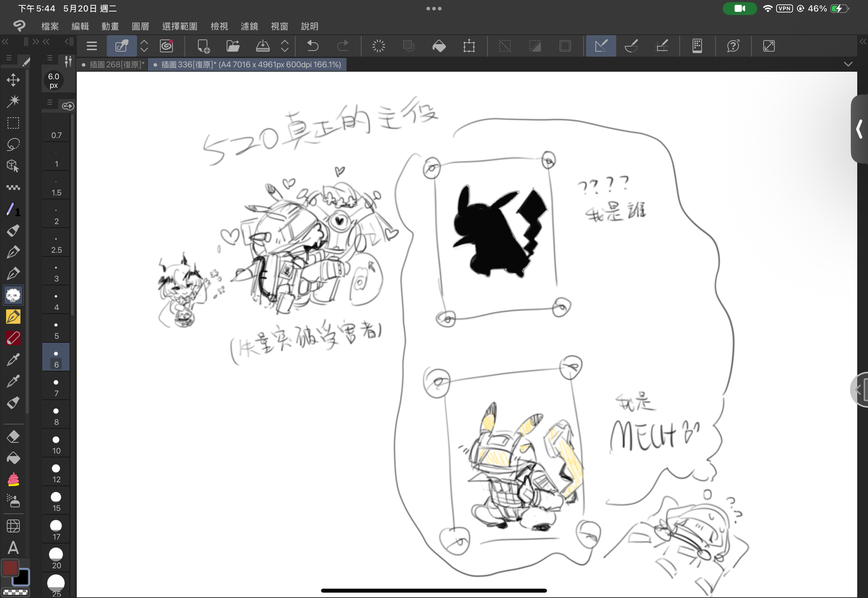Tap the green screen recording indicator
The height and width of the screenshot is (598, 868).
[740, 8]
